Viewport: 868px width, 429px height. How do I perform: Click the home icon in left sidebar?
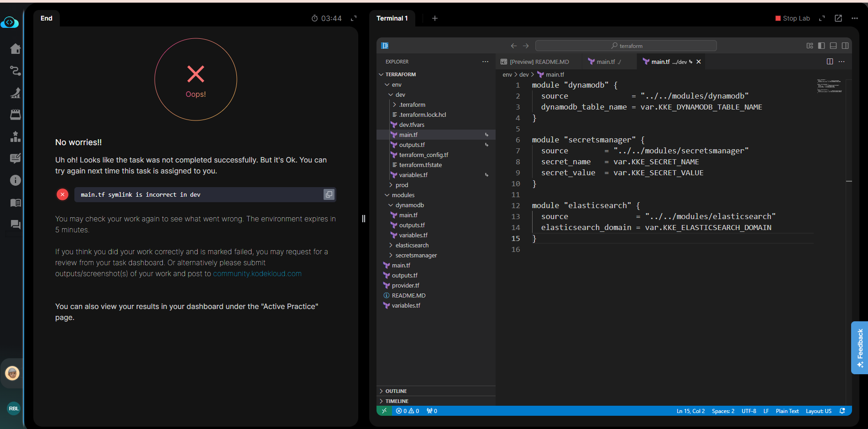pos(16,49)
